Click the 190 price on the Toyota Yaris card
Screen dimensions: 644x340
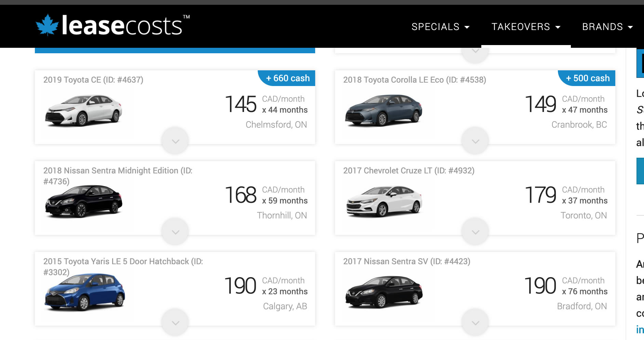point(240,286)
